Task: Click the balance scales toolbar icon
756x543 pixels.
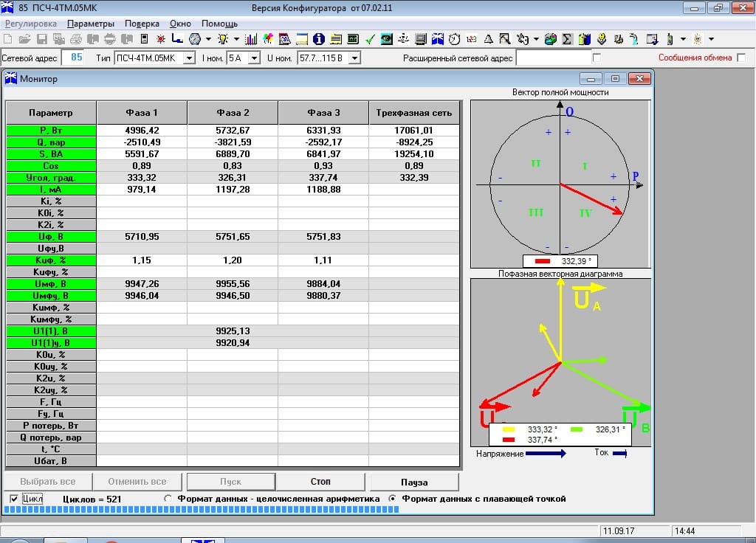Action: pos(404,38)
